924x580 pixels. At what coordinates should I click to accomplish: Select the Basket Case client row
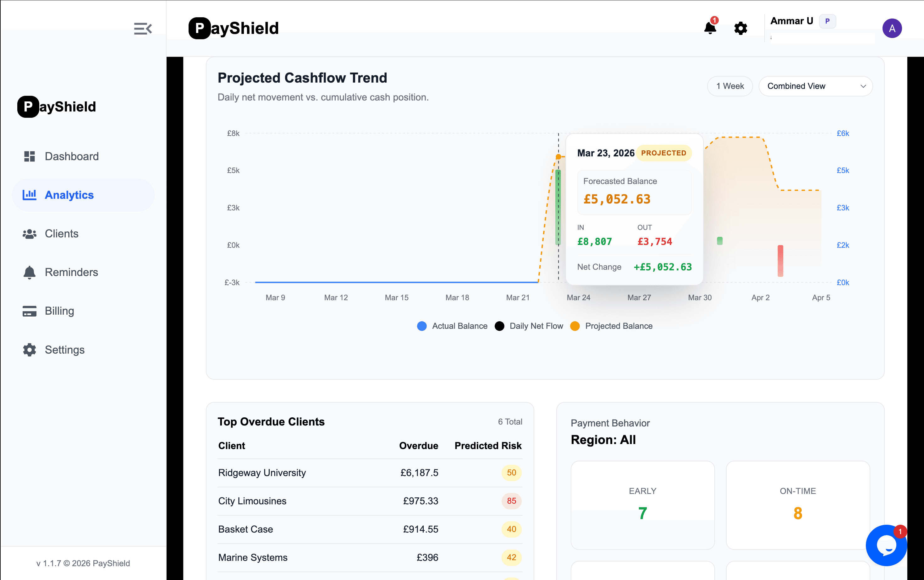[x=370, y=529]
